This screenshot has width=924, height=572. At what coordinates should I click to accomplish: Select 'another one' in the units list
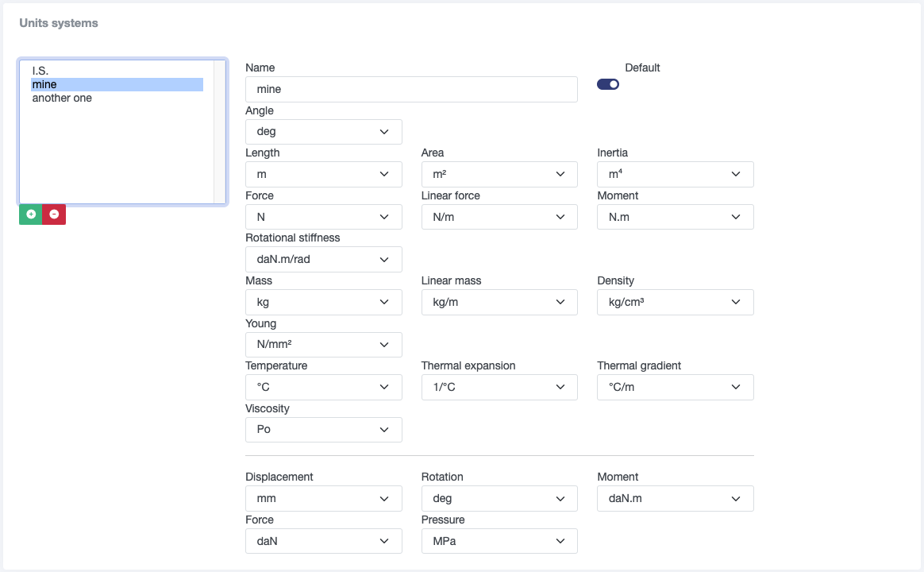62,98
